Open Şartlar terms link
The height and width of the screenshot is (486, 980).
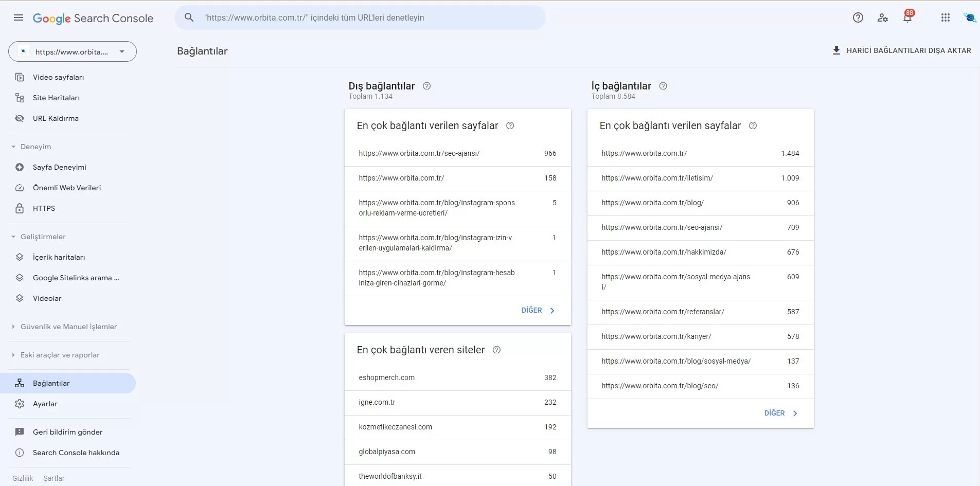[x=54, y=478]
